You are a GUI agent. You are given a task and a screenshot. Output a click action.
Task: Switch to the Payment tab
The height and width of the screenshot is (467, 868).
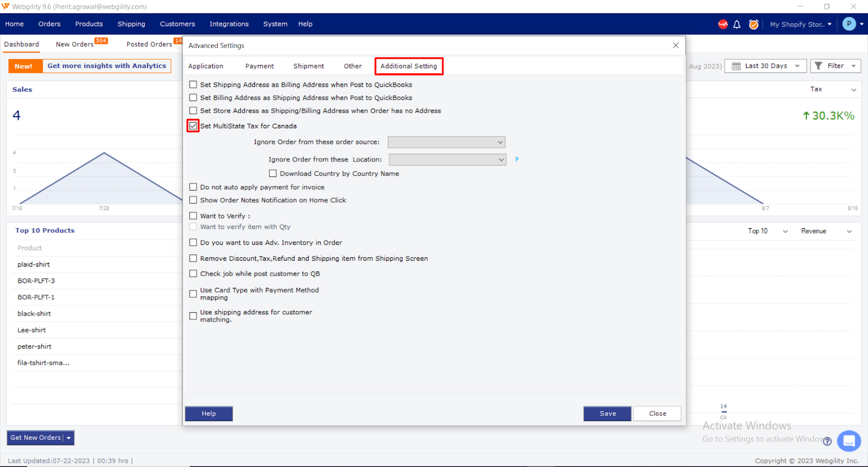pos(259,66)
